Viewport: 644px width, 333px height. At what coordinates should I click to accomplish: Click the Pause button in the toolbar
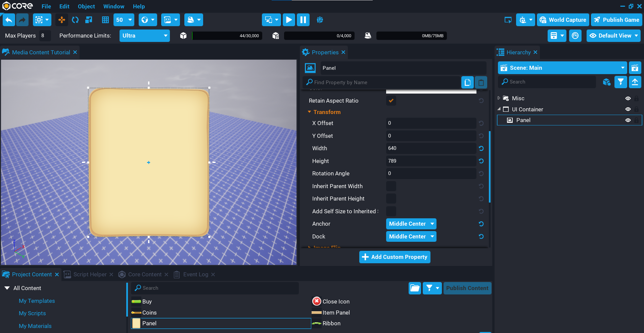tap(303, 20)
